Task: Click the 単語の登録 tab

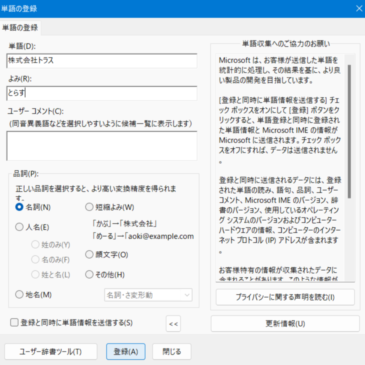Action: point(20,28)
